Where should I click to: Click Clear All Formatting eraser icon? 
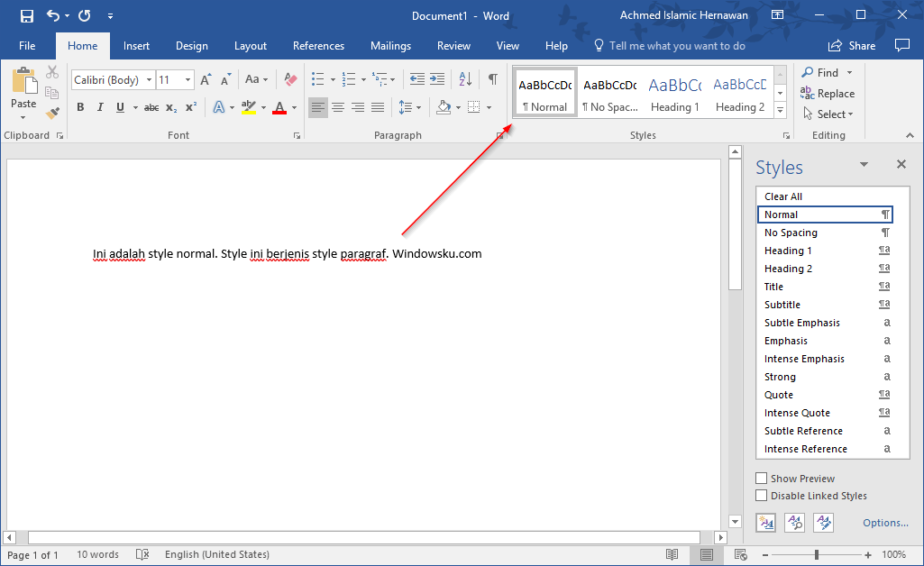tap(290, 79)
